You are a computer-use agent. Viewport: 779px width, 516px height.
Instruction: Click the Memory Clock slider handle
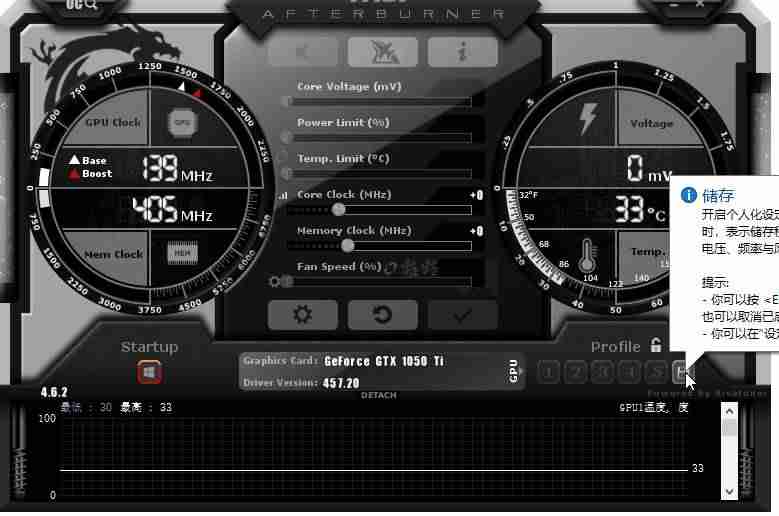(347, 245)
